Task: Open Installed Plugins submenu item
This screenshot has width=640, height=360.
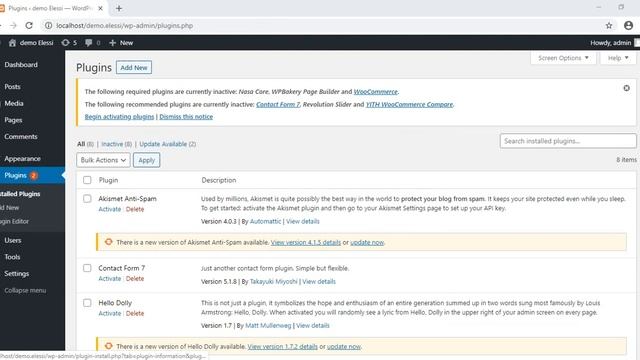Action: click(20, 194)
